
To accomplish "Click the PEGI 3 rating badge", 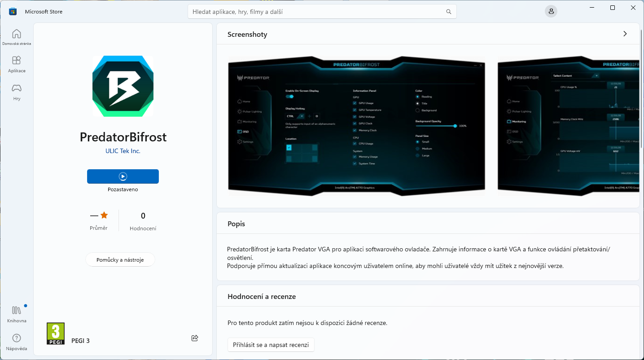I will tap(55, 333).
